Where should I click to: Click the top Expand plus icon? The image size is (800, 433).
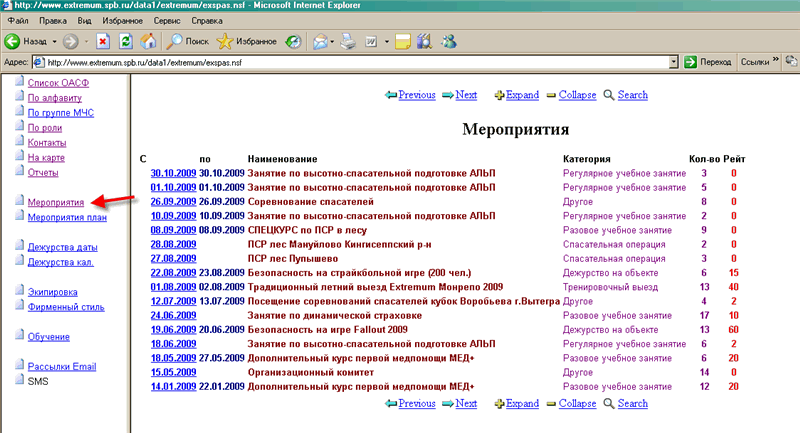click(499, 95)
